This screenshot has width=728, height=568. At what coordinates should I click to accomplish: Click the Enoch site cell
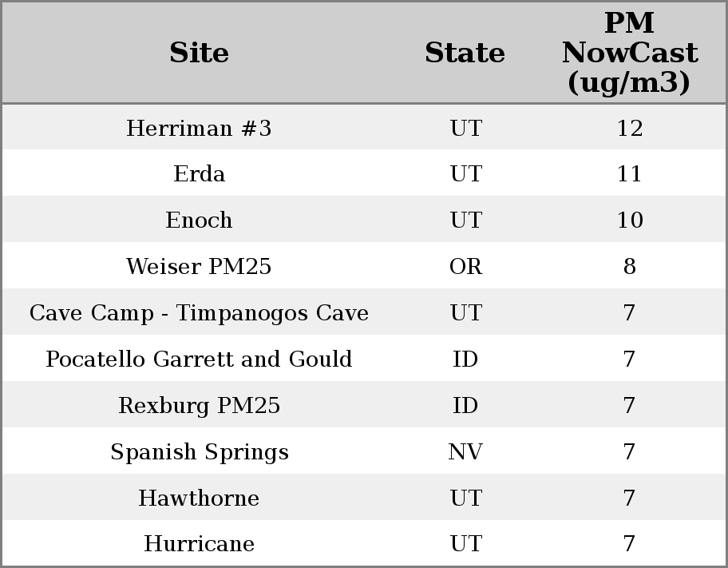coord(199,220)
